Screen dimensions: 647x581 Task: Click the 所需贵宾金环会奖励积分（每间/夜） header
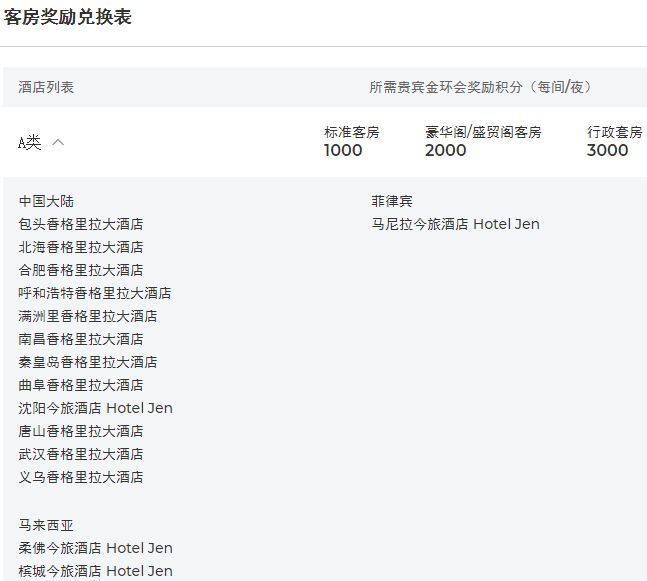(480, 87)
